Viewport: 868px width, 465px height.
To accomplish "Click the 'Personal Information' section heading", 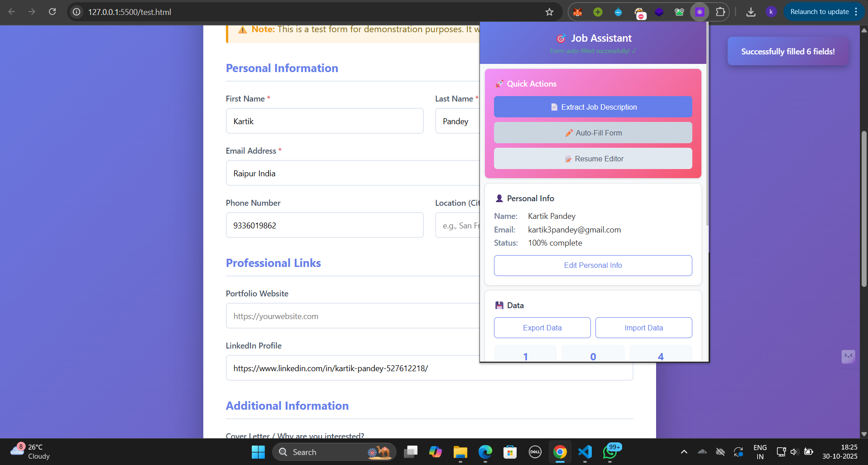I will point(282,68).
